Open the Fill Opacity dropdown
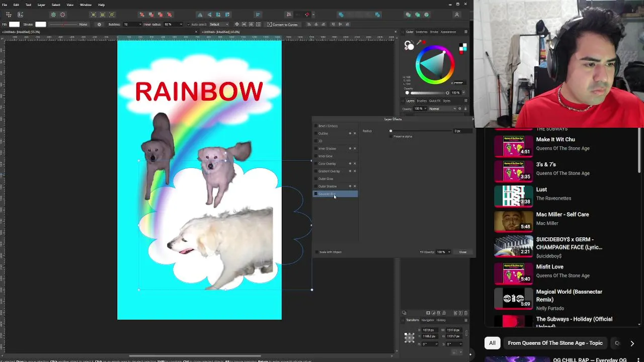Viewport: 644px width, 362px height. 448,252
